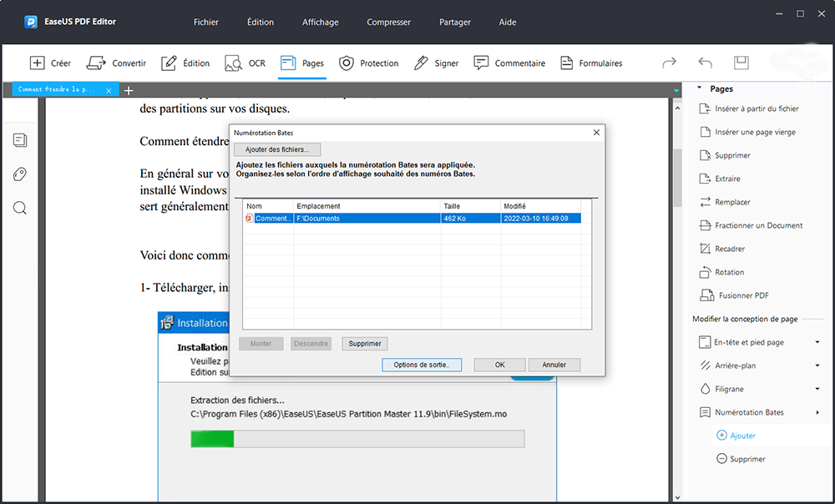Click Supprimer in the Pages panel
835x504 pixels.
tap(725, 155)
